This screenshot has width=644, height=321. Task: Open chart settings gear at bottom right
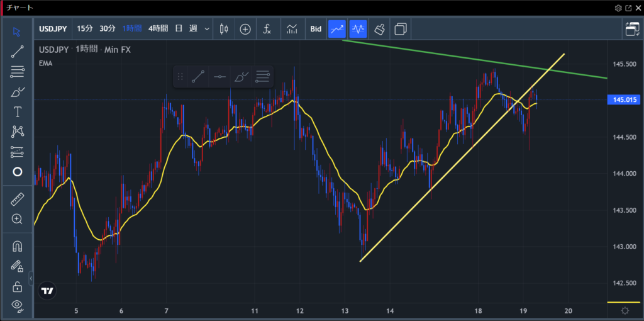tap(625, 310)
